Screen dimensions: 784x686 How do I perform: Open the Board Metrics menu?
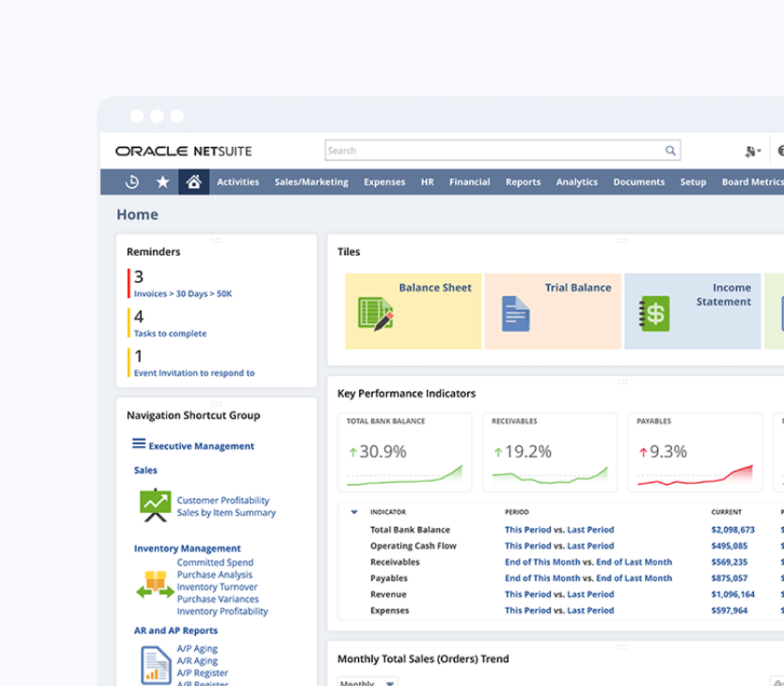tap(752, 182)
